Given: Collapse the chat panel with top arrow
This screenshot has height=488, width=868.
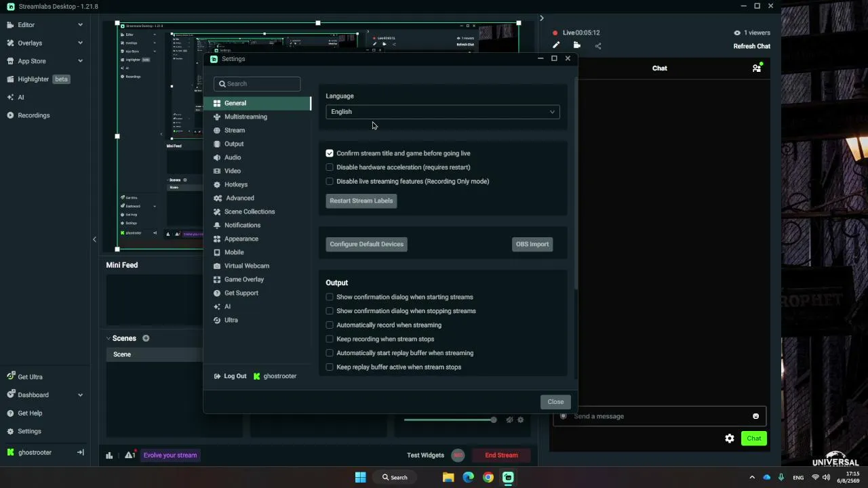Looking at the screenshot, I should click(x=541, y=18).
